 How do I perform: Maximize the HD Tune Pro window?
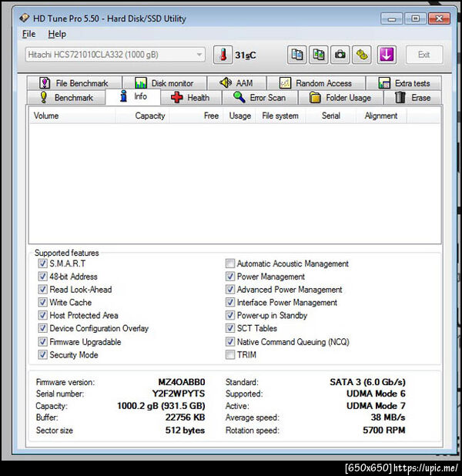pyautogui.click(x=415, y=18)
